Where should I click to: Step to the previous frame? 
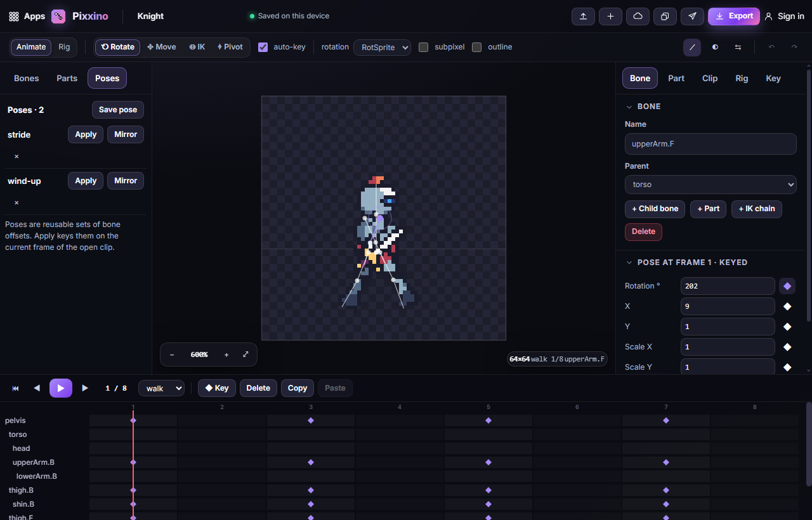tap(37, 388)
